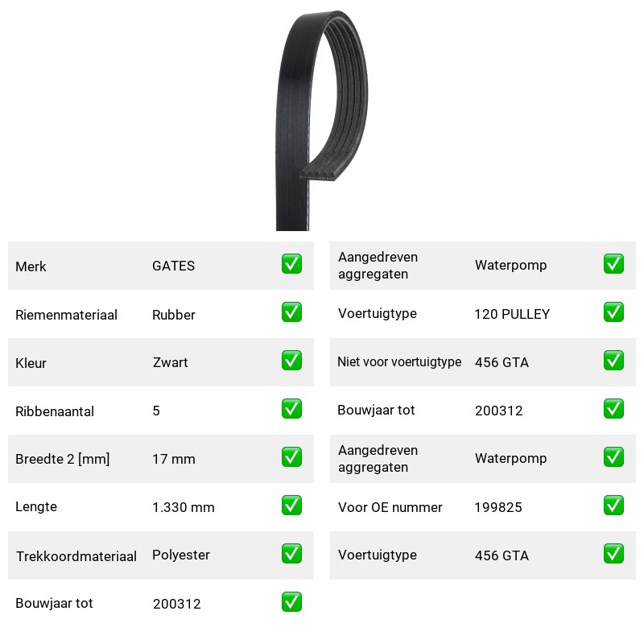Click the green checkmark beside GATES
The image size is (644, 644).
tap(291, 264)
